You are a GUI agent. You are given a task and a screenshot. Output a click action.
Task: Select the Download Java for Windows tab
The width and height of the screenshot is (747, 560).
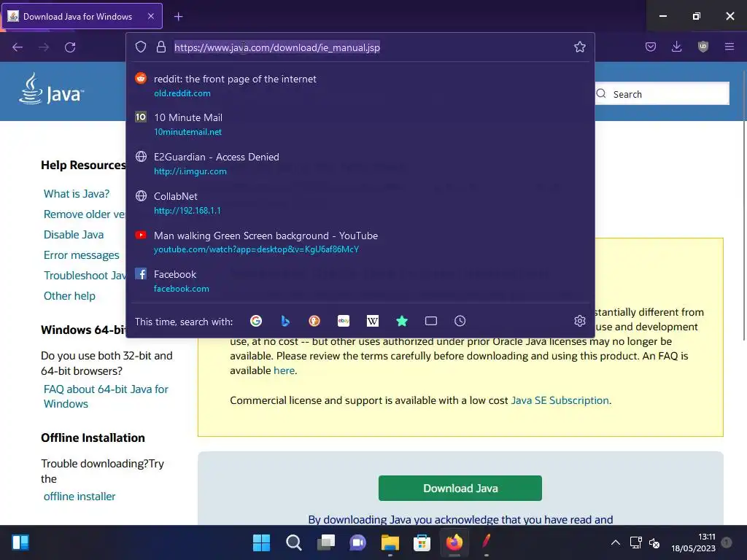82,16
